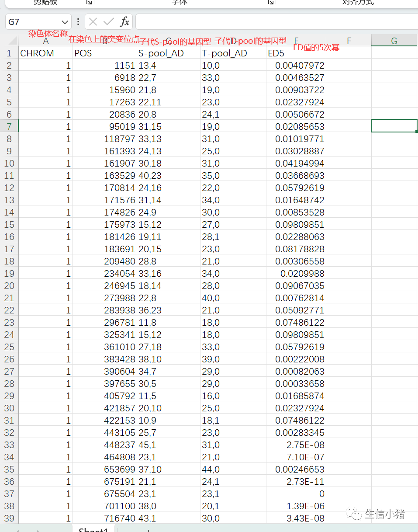The image size is (418, 532).
Task: Click S-pool_AD cell 45,1
Action: pyautogui.click(x=169, y=445)
